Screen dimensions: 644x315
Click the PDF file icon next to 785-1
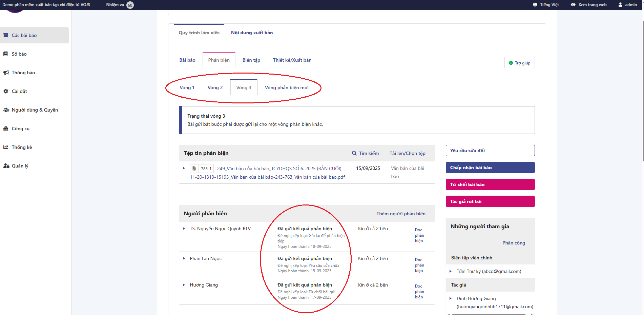(x=194, y=169)
